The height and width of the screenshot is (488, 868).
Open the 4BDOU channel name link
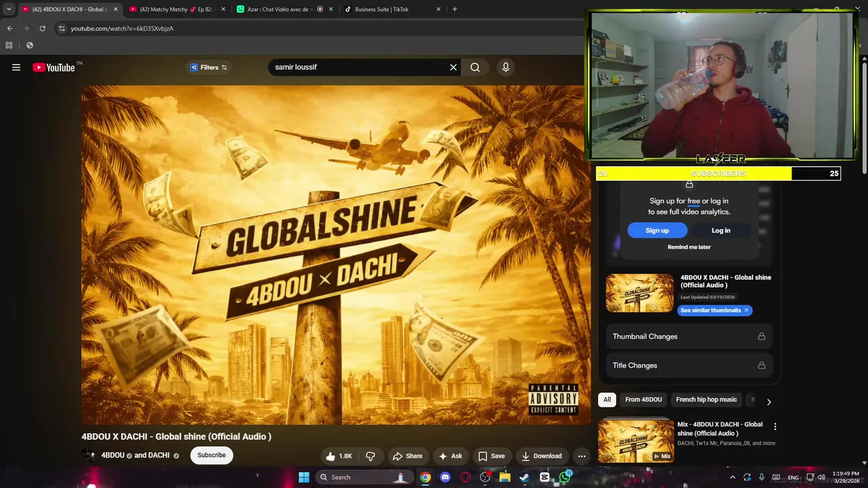point(113,455)
